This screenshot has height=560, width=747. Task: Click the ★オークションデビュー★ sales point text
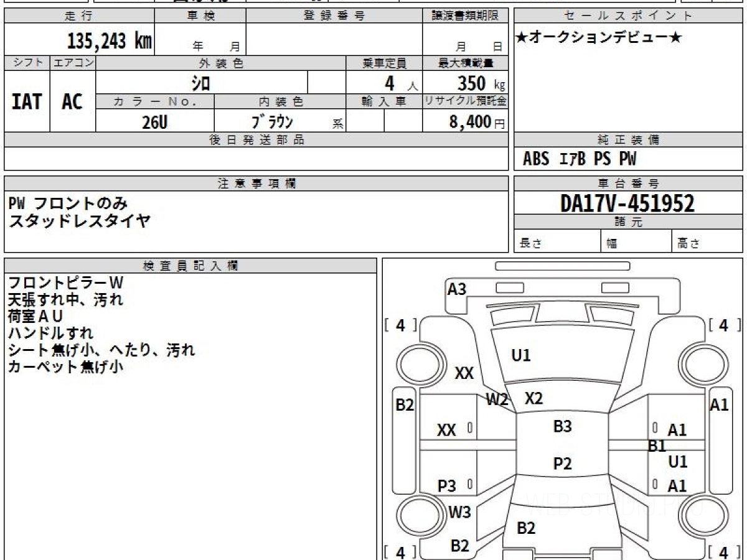pos(599,37)
